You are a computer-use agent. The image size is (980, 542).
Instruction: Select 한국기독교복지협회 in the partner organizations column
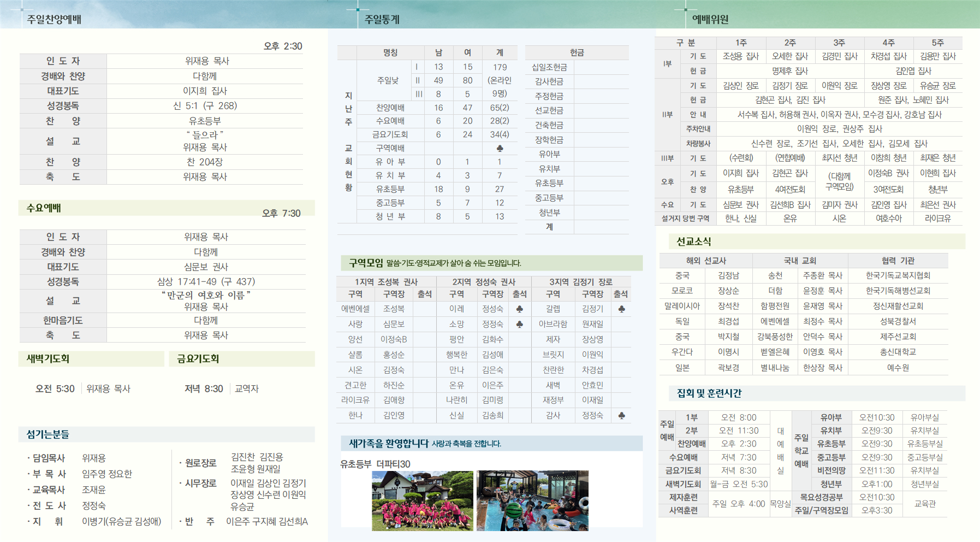(x=898, y=276)
